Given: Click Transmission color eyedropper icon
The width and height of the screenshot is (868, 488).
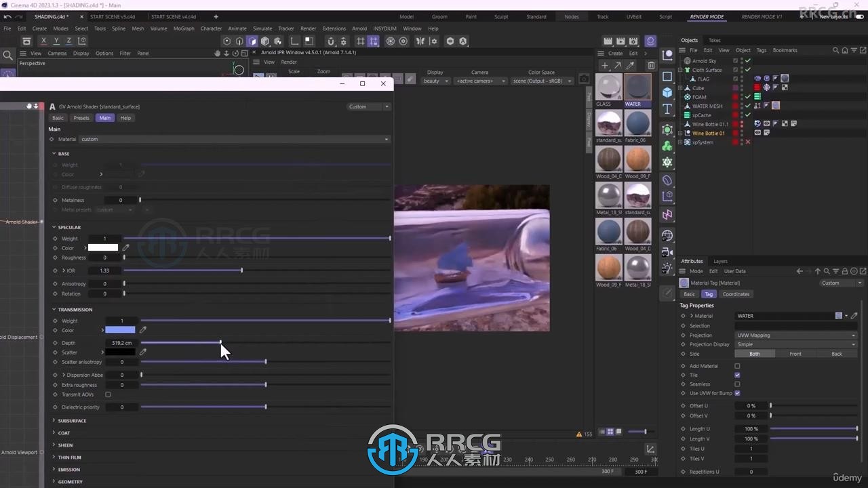Looking at the screenshot, I should 142,330.
